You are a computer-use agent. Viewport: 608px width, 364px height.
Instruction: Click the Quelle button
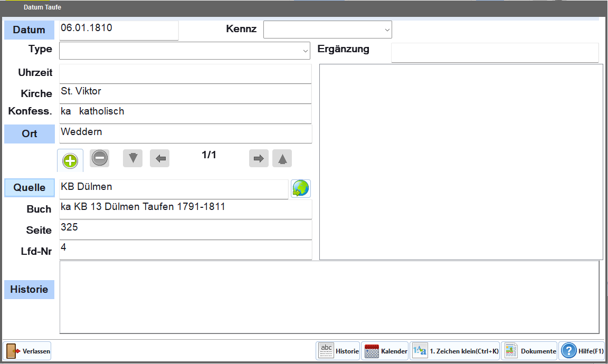coord(30,188)
